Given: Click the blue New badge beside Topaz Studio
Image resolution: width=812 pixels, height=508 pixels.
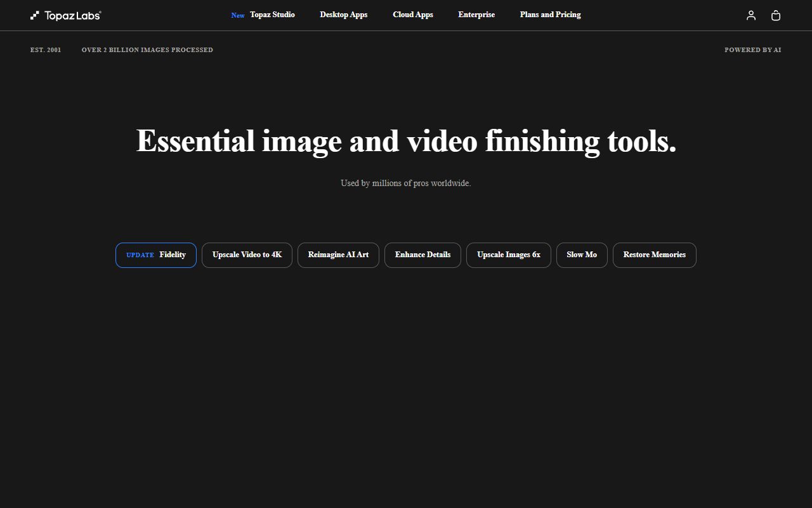Looking at the screenshot, I should pyautogui.click(x=237, y=15).
